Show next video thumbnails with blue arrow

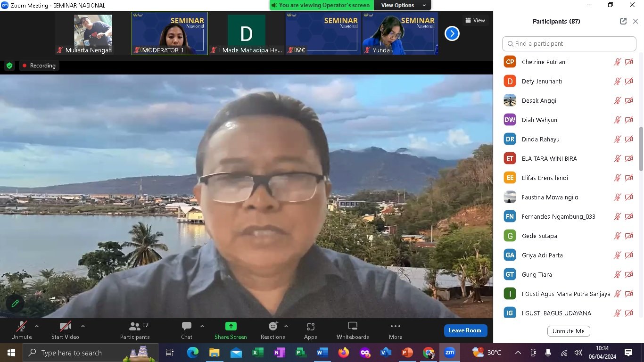point(452,33)
